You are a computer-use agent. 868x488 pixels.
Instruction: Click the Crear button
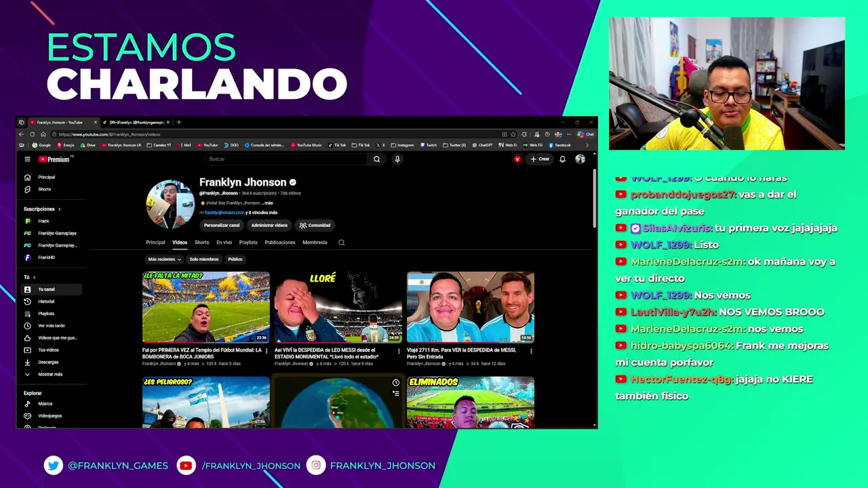(540, 159)
